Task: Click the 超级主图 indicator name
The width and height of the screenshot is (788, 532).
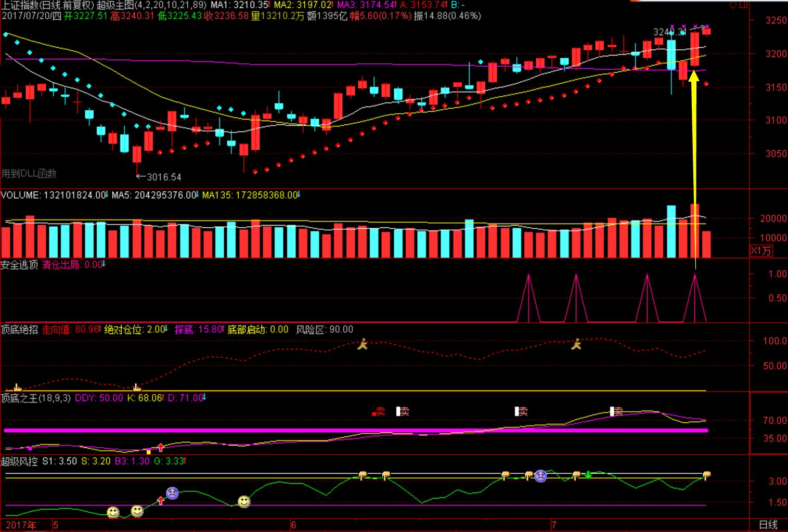Action: tap(115, 5)
